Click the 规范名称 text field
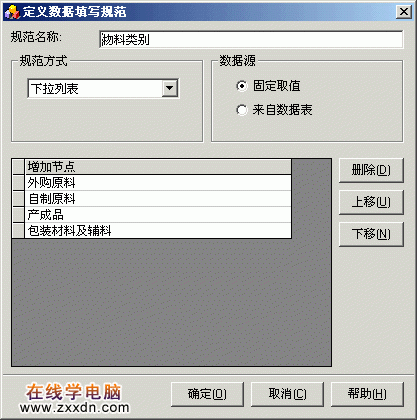Image resolution: width=417 pixels, height=420 pixels. pos(251,39)
